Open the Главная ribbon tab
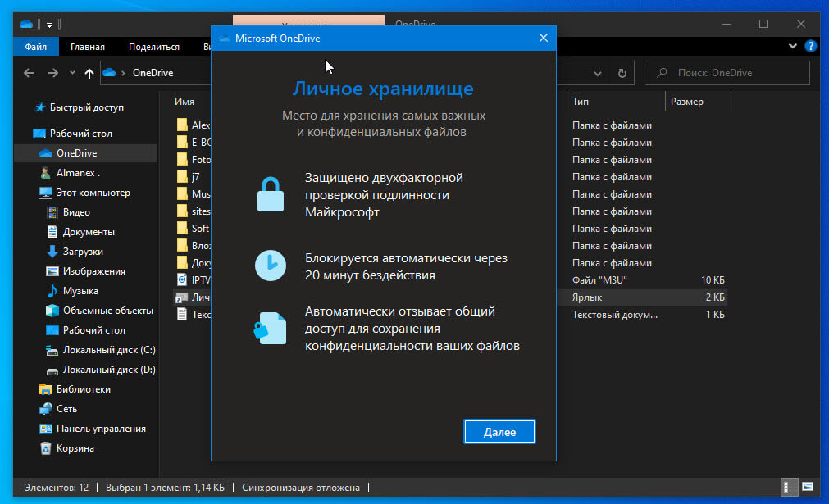The height and width of the screenshot is (504, 829). [88, 47]
